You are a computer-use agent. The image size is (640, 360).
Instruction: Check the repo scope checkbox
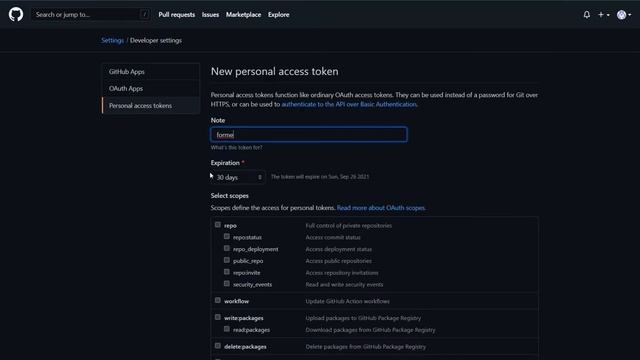tap(218, 224)
